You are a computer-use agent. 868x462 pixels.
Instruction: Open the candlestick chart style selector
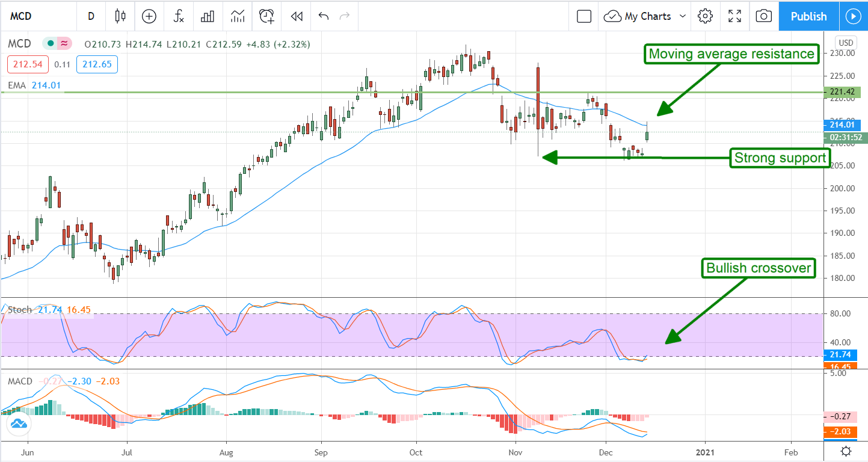(120, 16)
